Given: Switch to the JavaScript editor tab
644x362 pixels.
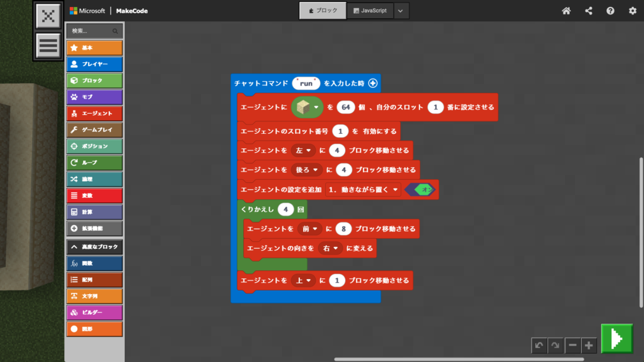Looking at the screenshot, I should 370,11.
